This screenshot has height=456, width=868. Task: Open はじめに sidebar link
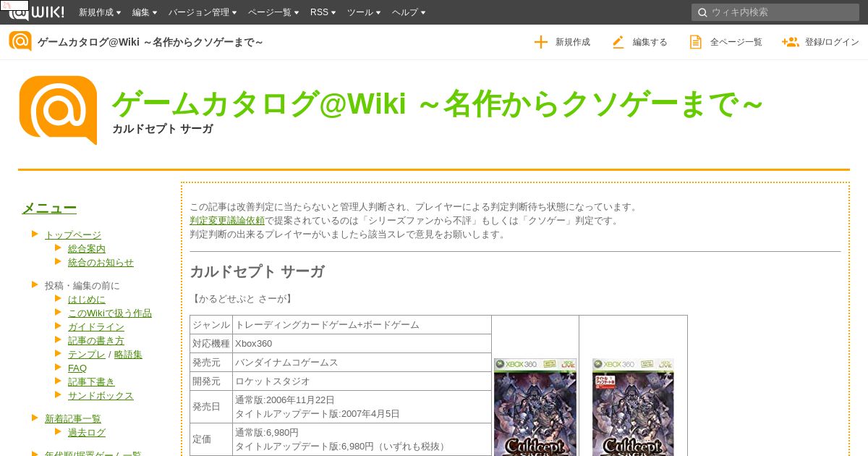(87, 299)
